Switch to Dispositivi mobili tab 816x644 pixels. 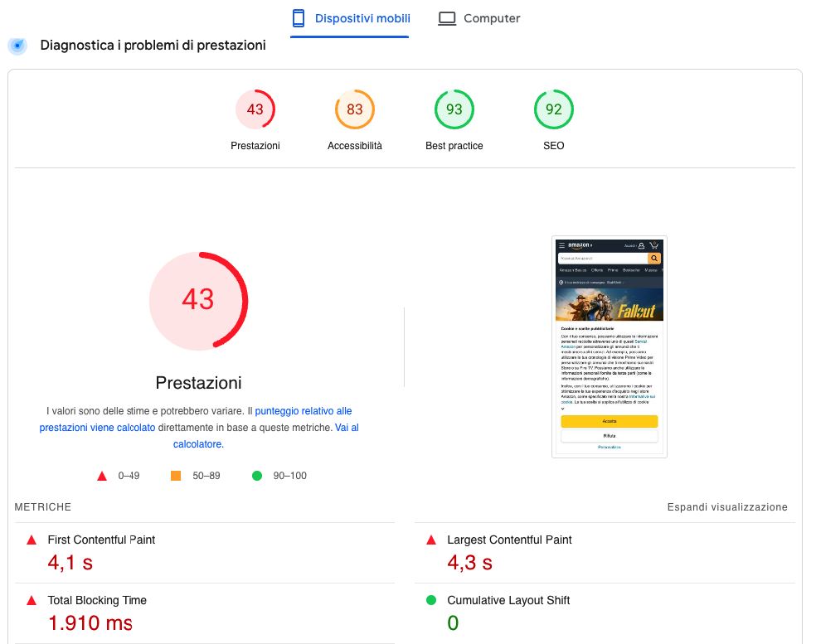click(350, 19)
